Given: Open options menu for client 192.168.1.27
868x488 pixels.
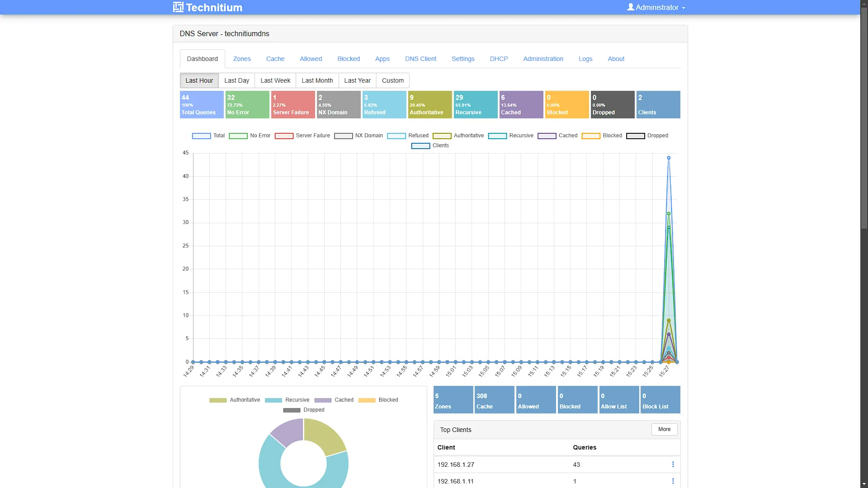Looking at the screenshot, I should pos(673,465).
